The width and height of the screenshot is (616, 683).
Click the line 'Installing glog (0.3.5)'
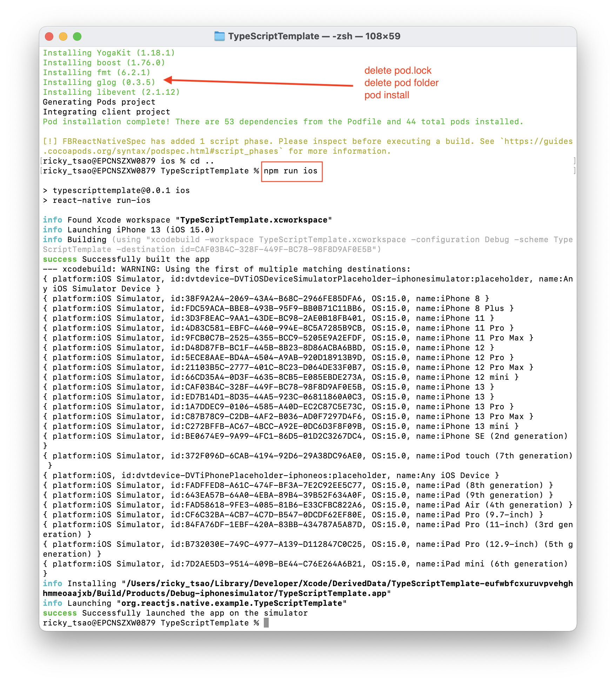99,82
